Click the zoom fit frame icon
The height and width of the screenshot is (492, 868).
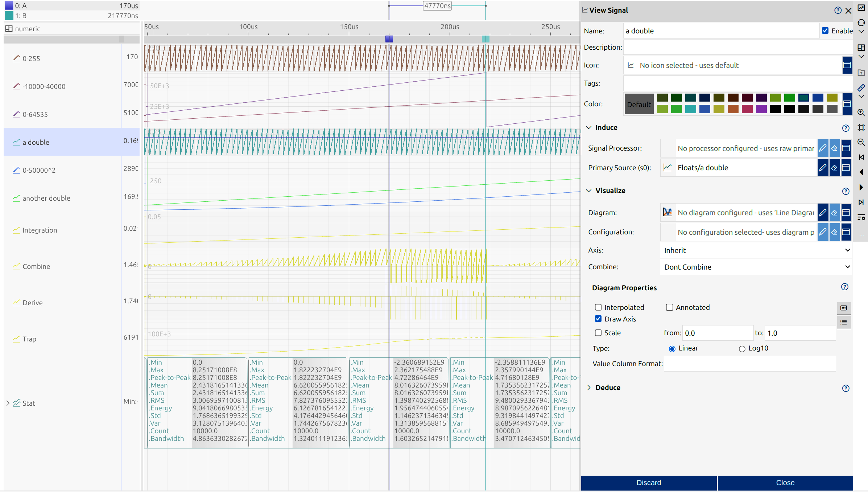point(861,127)
